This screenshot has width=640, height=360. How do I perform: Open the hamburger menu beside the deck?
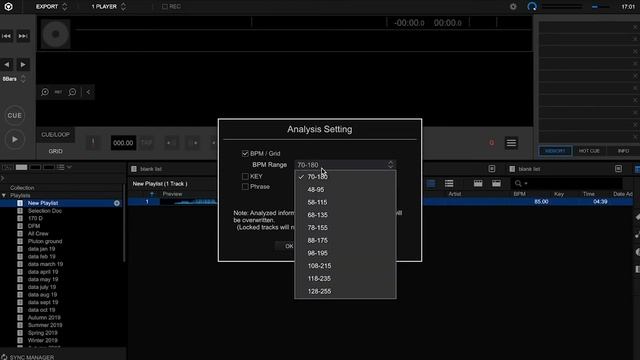(511, 143)
